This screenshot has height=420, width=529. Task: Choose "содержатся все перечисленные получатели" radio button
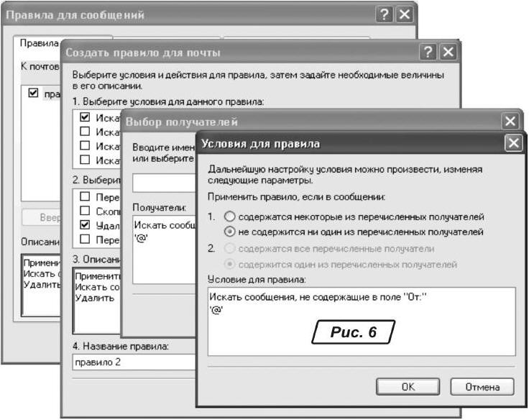click(230, 248)
